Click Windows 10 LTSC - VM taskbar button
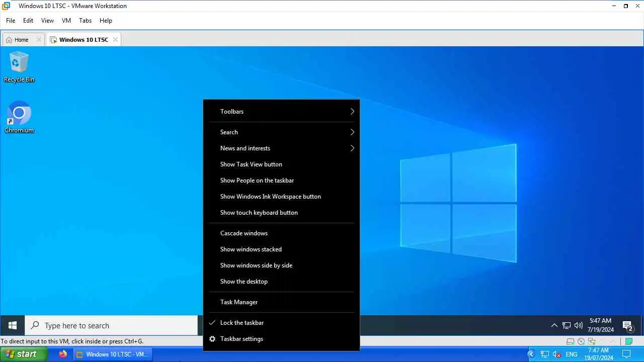The image size is (644, 362). [x=113, y=354]
